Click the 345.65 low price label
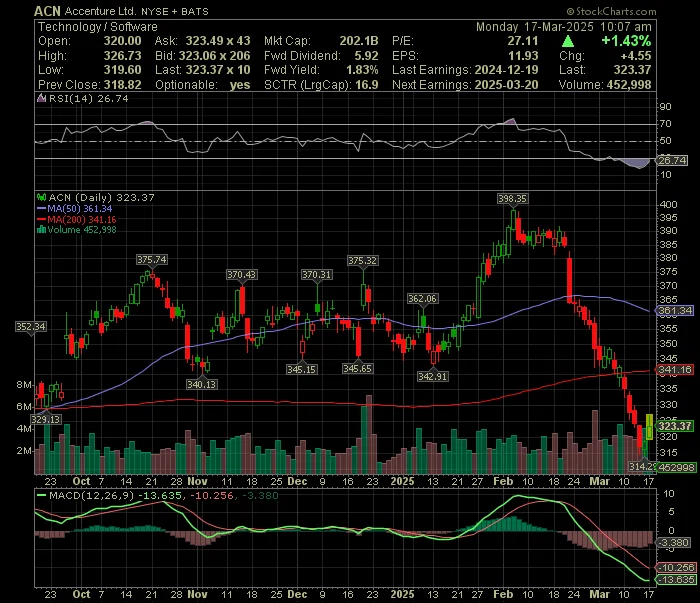700x603 pixels. pyautogui.click(x=358, y=368)
